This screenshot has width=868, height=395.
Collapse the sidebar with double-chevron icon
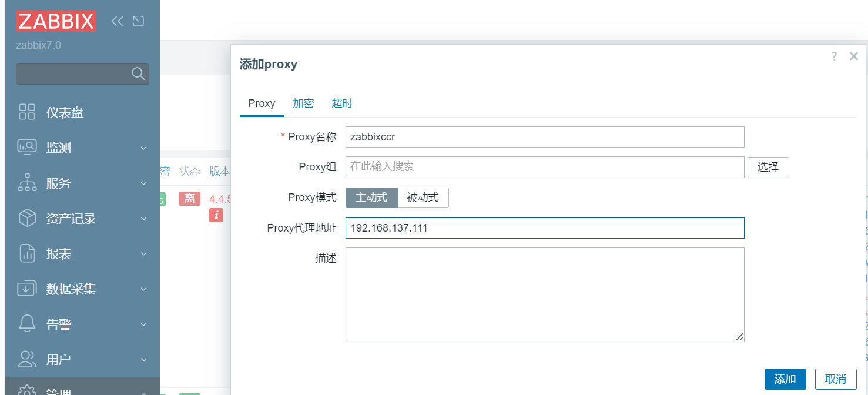[x=118, y=21]
